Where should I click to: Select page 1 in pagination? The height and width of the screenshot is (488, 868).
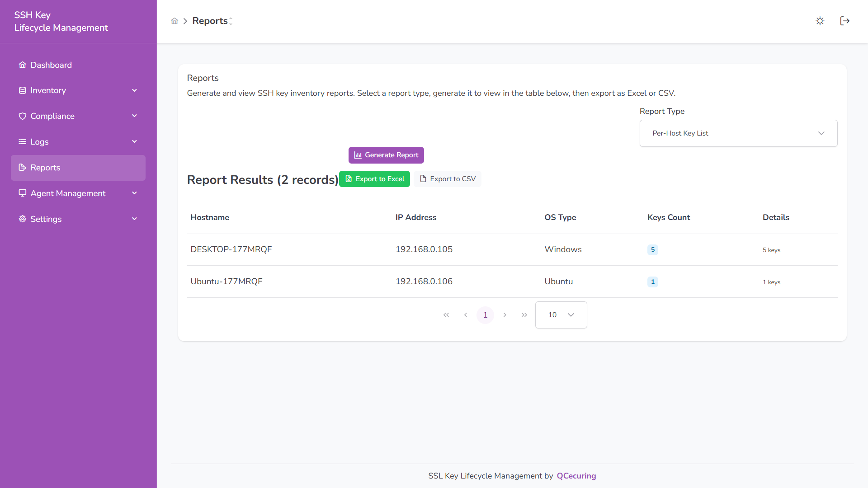pos(485,314)
